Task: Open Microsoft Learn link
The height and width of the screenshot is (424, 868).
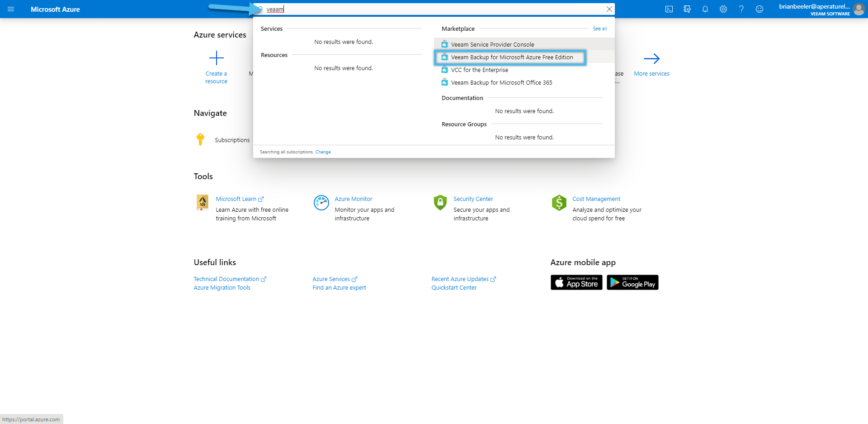Action: (x=239, y=199)
